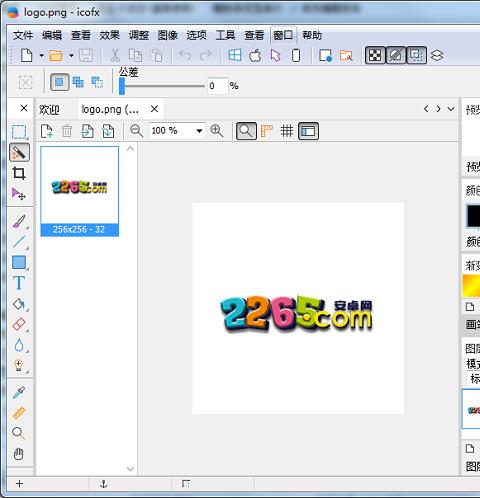Screen dimensions: 480x498
Task: Click the Zoom In magnifier button
Action: coord(217,131)
